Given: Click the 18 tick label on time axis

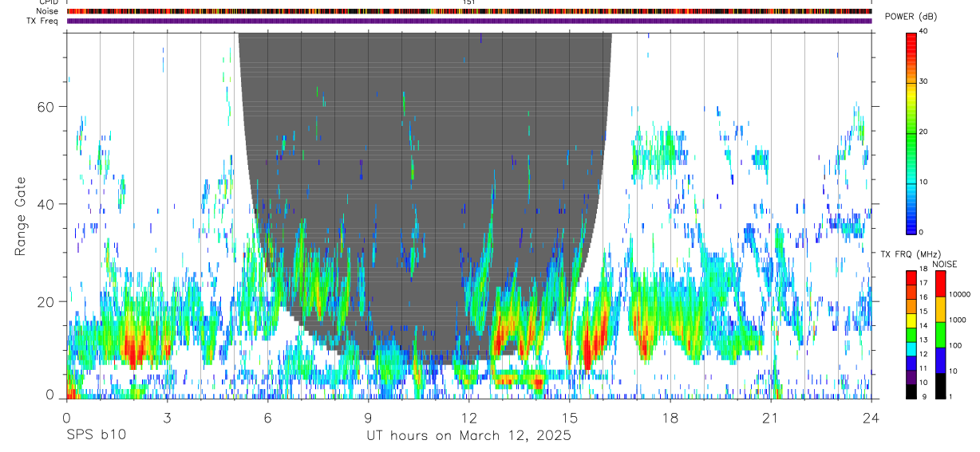Looking at the screenshot, I should click(x=670, y=417).
